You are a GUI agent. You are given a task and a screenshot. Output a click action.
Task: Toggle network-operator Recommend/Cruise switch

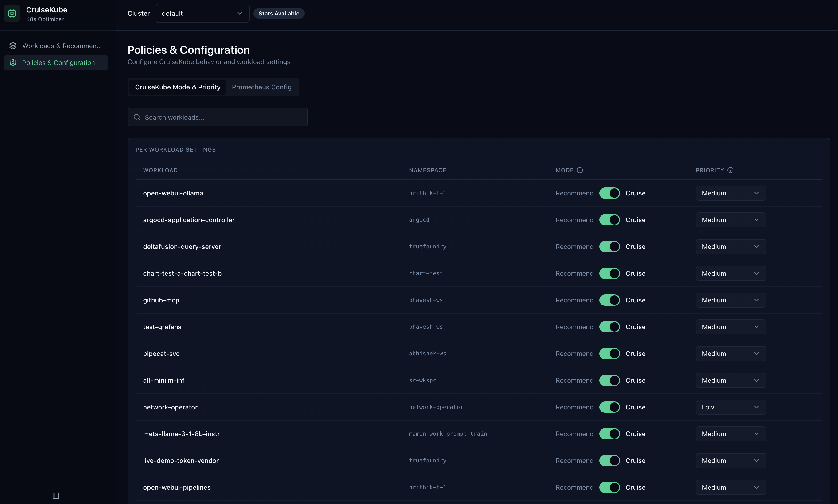pyautogui.click(x=609, y=407)
